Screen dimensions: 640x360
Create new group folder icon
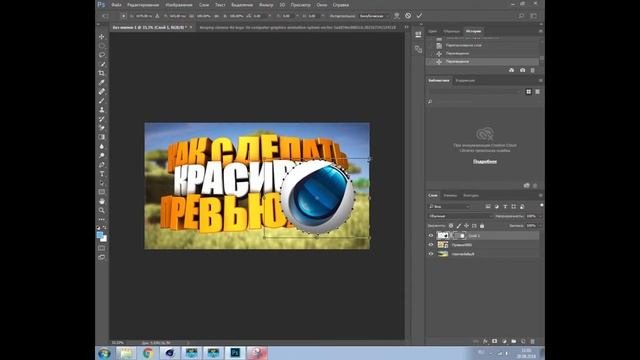click(514, 341)
